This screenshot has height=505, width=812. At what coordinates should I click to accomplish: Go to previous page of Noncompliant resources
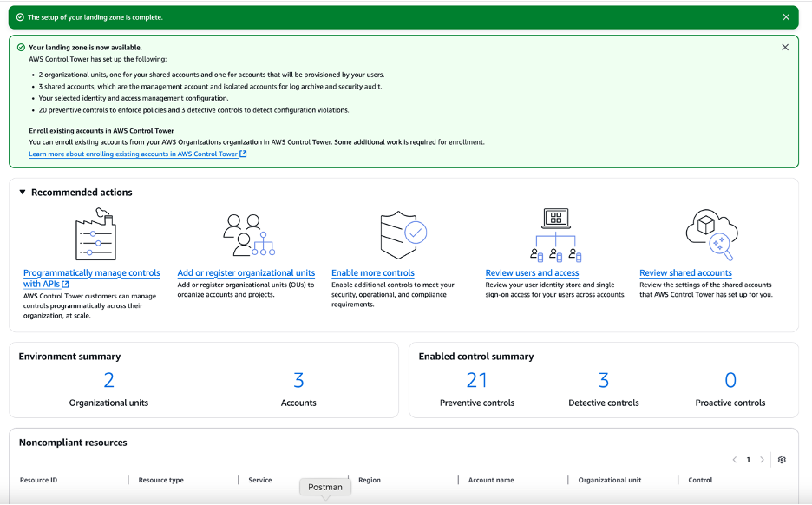tap(734, 459)
